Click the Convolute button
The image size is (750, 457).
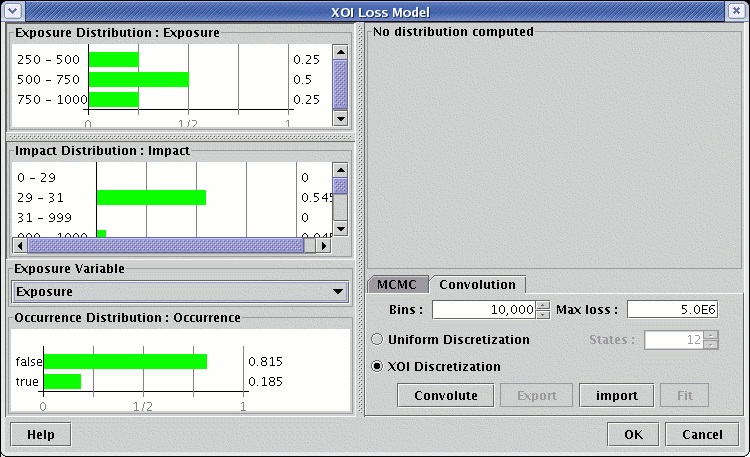click(x=446, y=395)
